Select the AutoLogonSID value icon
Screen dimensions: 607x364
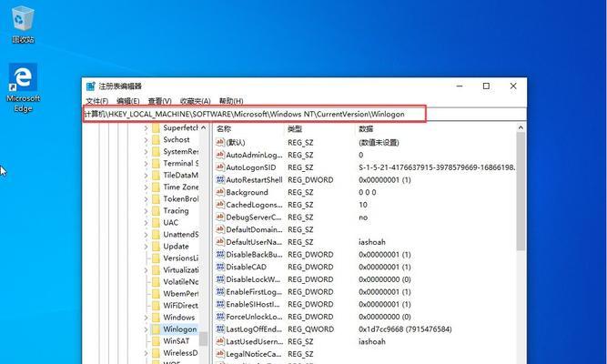pos(220,167)
